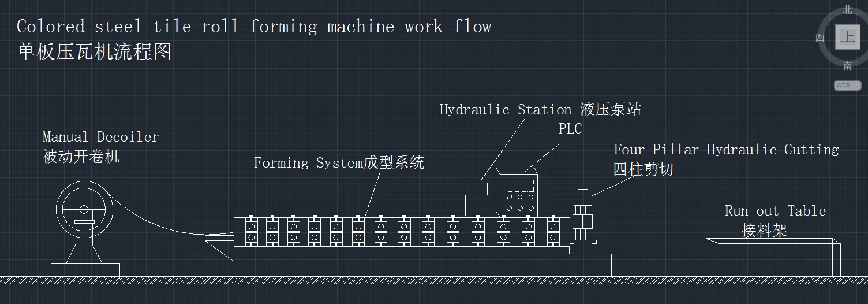Viewport: 868px width, 304px height.
Task: Select the "被动开卷机" label
Action: pyautogui.click(x=81, y=157)
